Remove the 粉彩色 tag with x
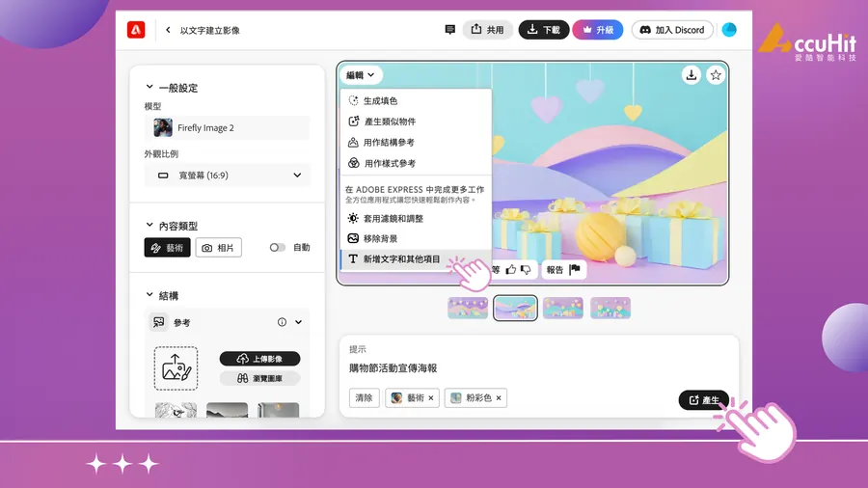The height and width of the screenshot is (488, 868). (499, 397)
